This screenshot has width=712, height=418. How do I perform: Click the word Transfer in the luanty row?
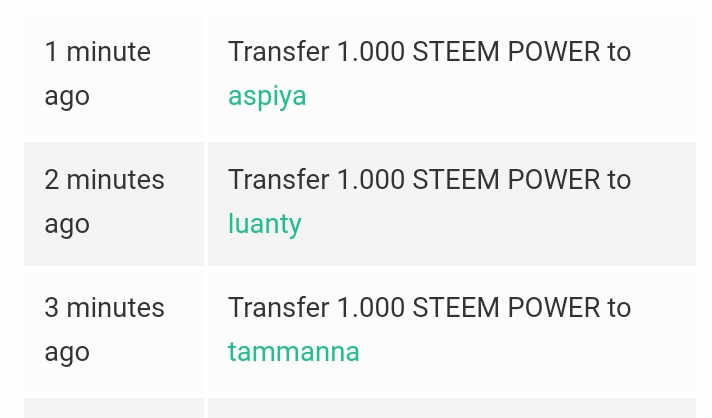278,179
